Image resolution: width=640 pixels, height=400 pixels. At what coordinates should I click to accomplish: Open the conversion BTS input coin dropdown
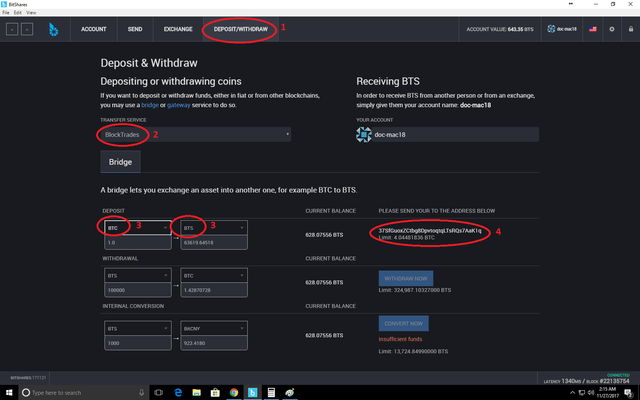tap(138, 329)
